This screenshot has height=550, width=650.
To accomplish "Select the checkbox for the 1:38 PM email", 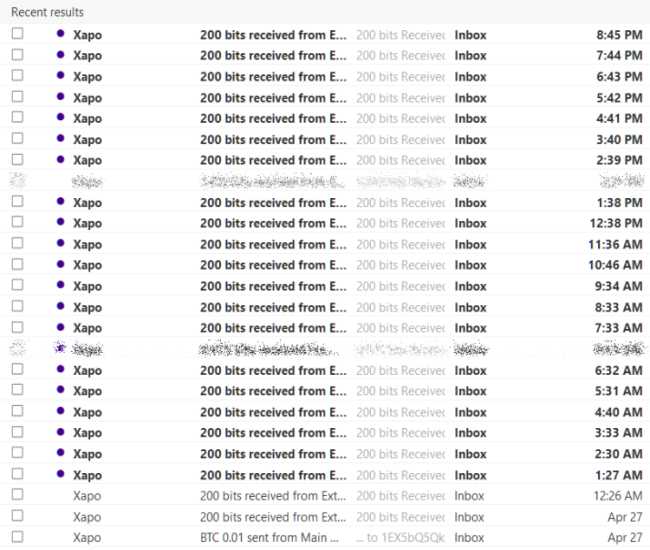I will point(17,201).
